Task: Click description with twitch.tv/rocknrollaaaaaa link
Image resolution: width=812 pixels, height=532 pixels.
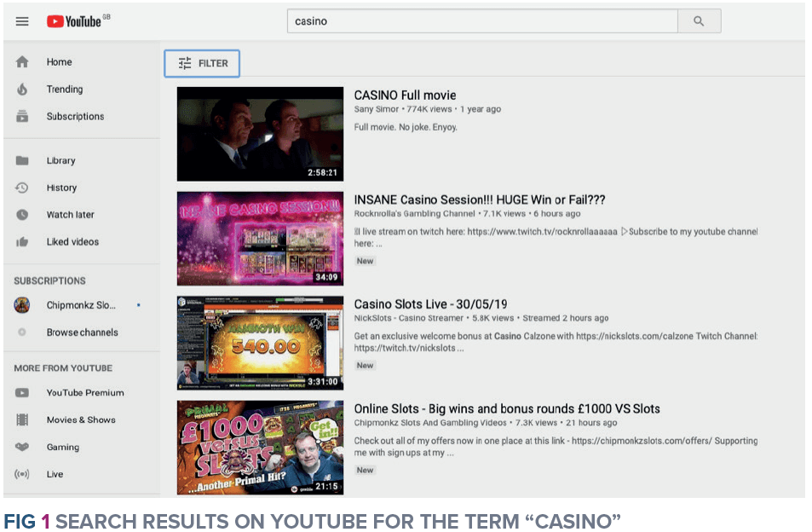Action: [556, 237]
